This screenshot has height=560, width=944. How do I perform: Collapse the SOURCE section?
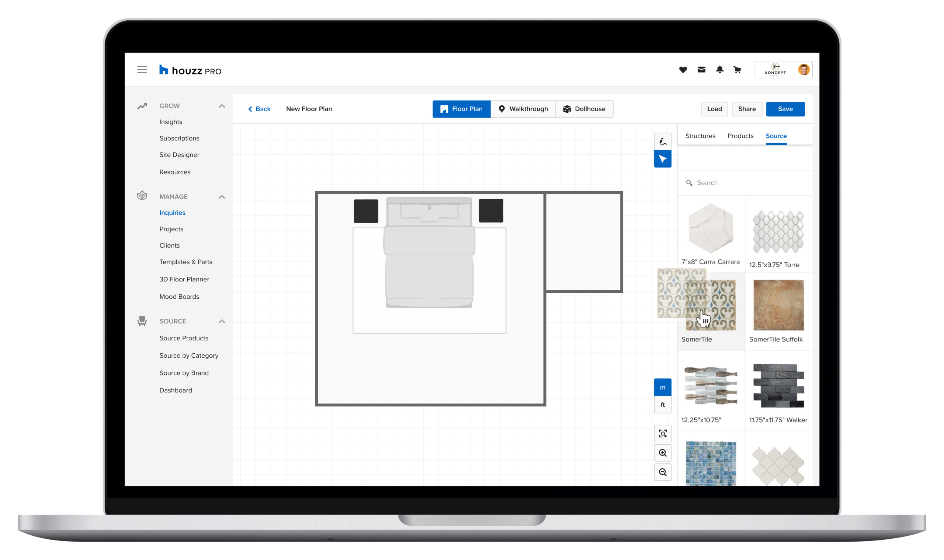coord(222,321)
